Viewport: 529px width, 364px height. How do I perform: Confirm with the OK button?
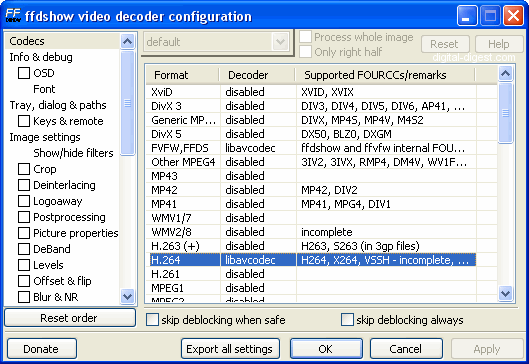coord(326,349)
